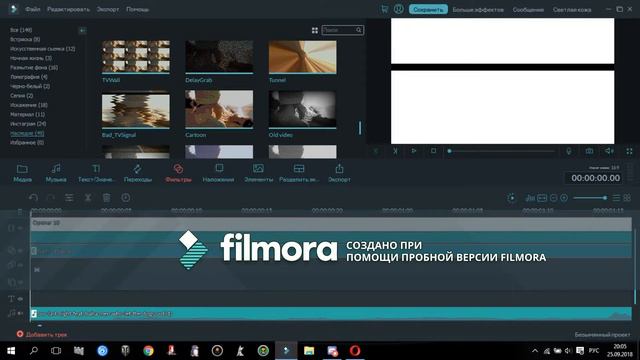
Task: Open the Элементы elements panel
Action: pyautogui.click(x=258, y=173)
